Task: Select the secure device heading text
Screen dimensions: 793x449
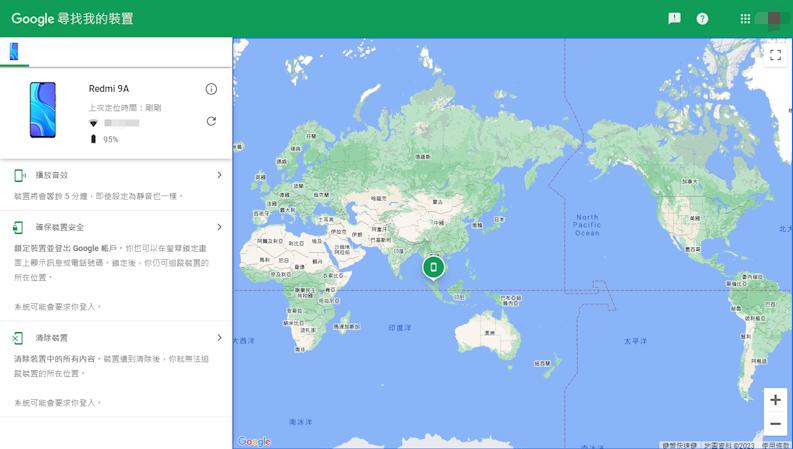Action: [60, 227]
